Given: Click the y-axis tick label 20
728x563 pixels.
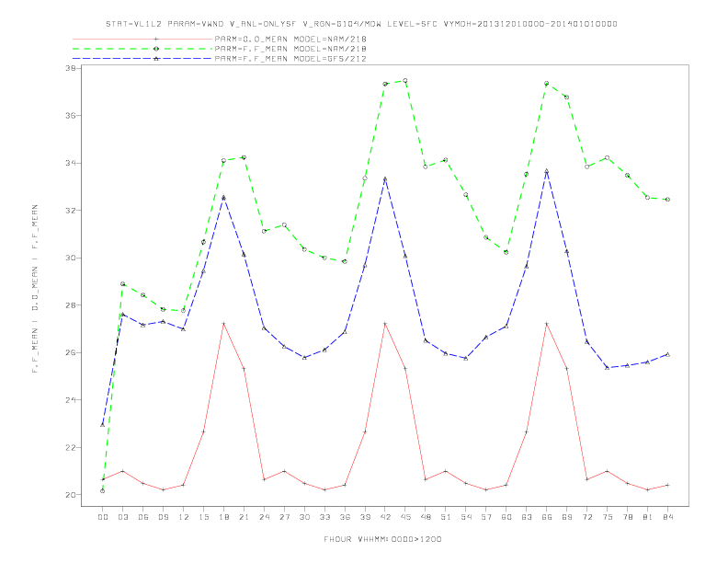Looking at the screenshot, I should 71,495.
